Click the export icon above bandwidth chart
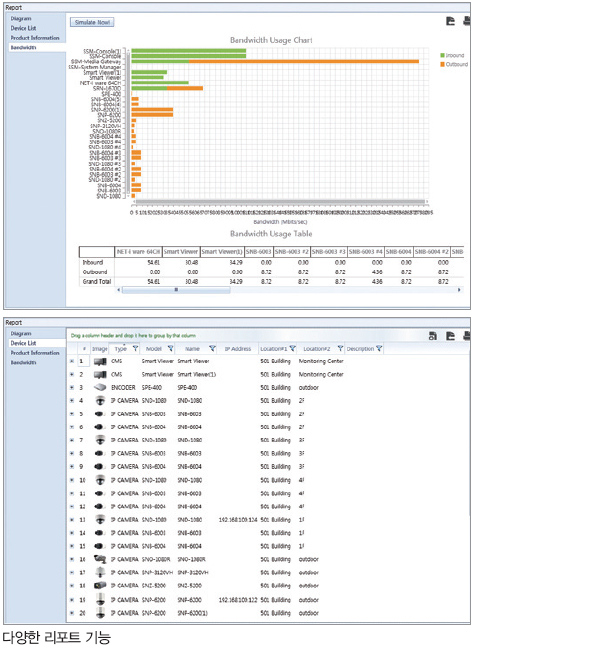This screenshot has width=600, height=649. (450, 20)
